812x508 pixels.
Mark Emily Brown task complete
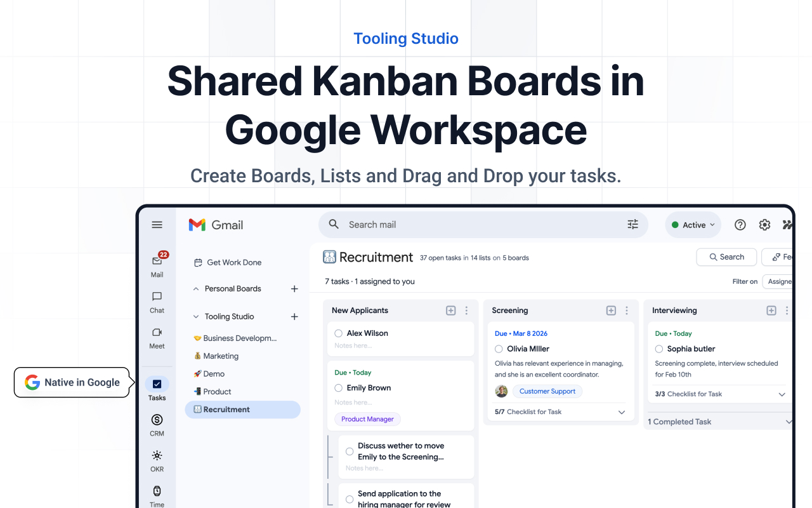coord(339,388)
